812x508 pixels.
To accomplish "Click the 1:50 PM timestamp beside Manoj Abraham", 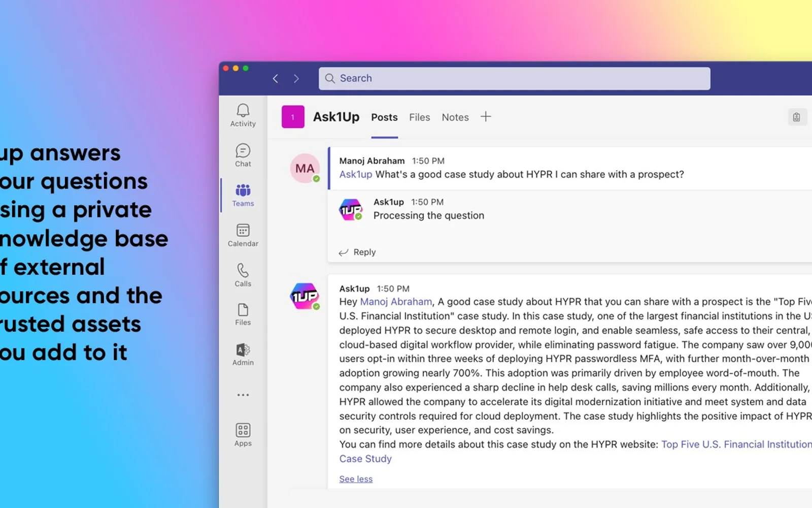I will 428,161.
